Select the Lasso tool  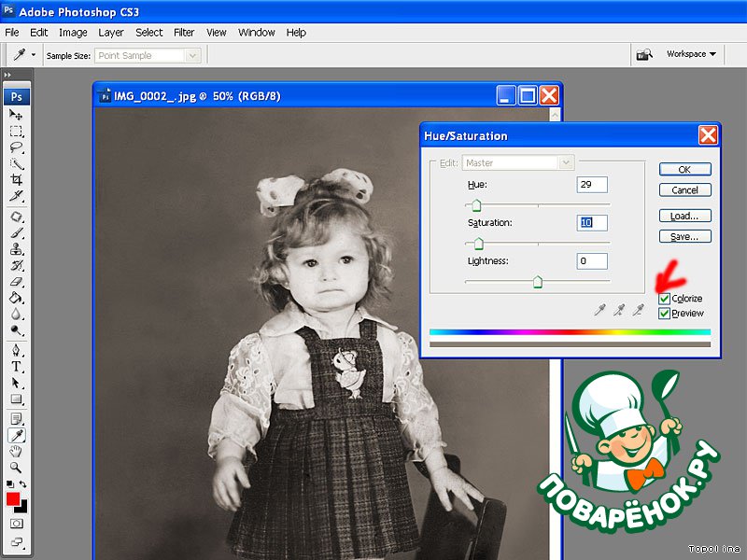coord(16,147)
